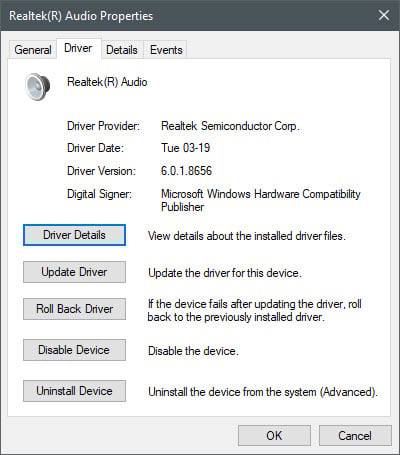This screenshot has width=400, height=455.
Task: Click the 'Driver Provider:' label
Action: coord(103,126)
